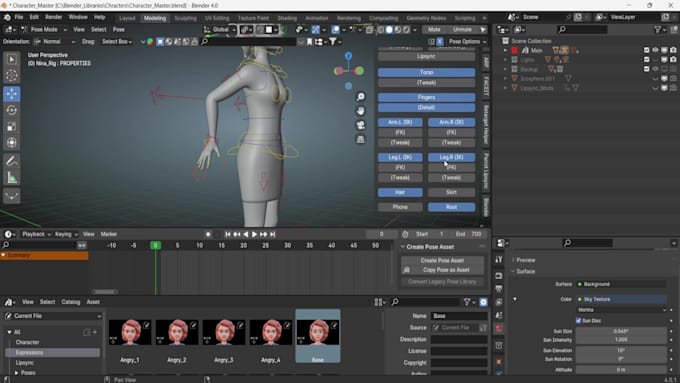Disable the Sun Disc checkbox
The width and height of the screenshot is (680, 383).
point(578,321)
